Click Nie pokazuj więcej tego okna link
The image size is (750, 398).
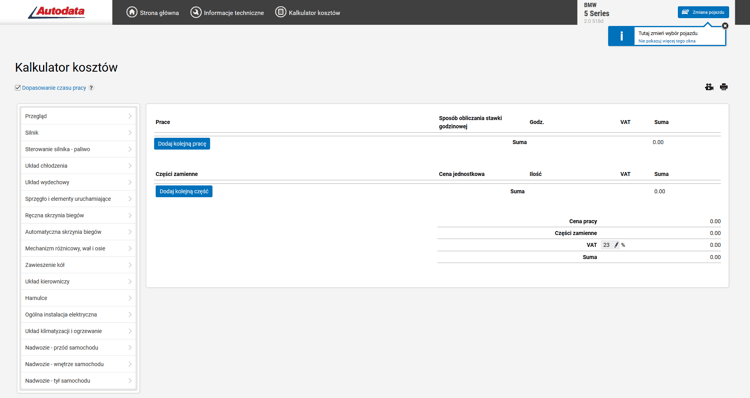point(667,41)
